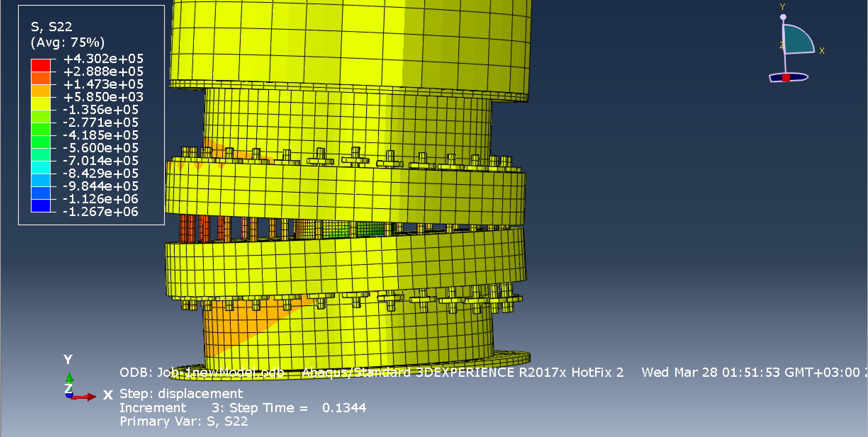The height and width of the screenshot is (437, 868).
Task: Select the 'Primary Var: S, S22' text
Action: click(x=184, y=421)
